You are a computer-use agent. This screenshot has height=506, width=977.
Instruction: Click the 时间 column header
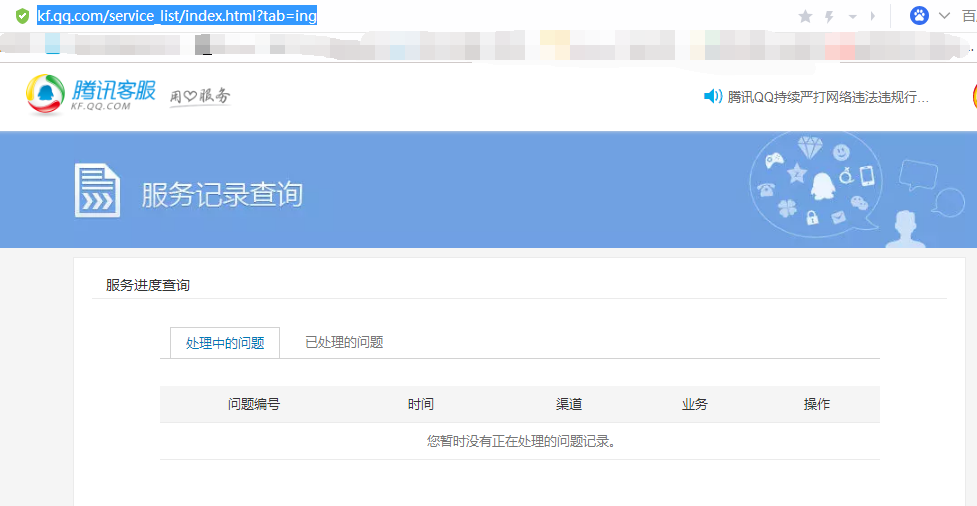(421, 404)
